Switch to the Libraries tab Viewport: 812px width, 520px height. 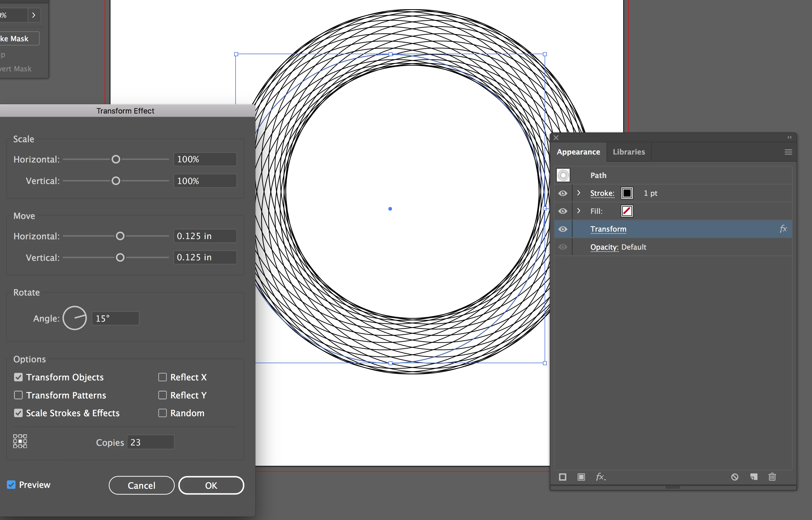(x=629, y=152)
